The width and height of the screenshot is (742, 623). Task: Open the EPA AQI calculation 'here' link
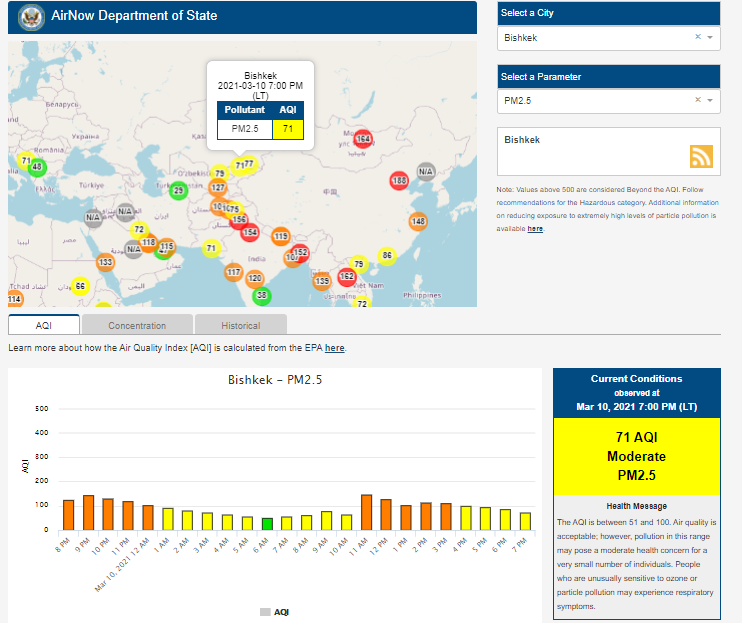(334, 348)
